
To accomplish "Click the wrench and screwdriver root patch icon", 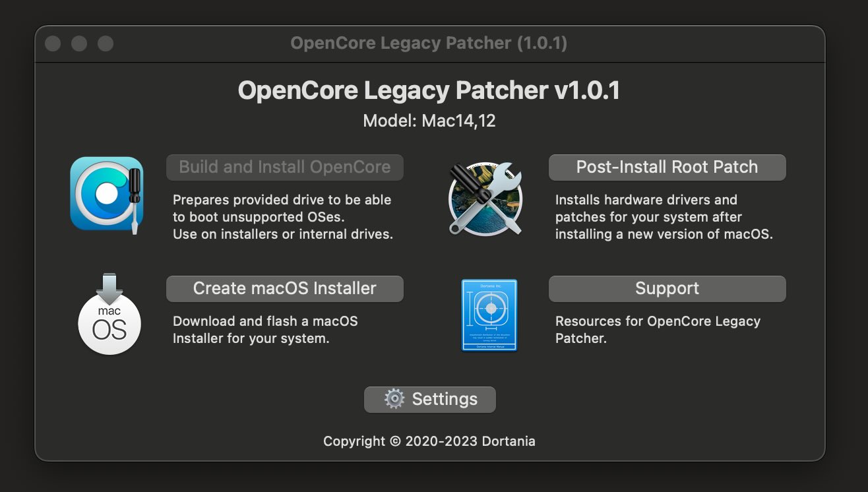I will pos(485,198).
